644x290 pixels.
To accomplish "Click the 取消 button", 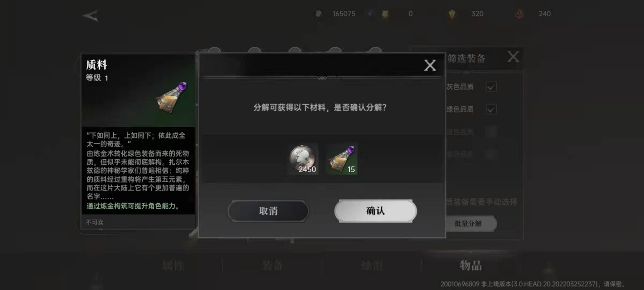I will pyautogui.click(x=268, y=211).
